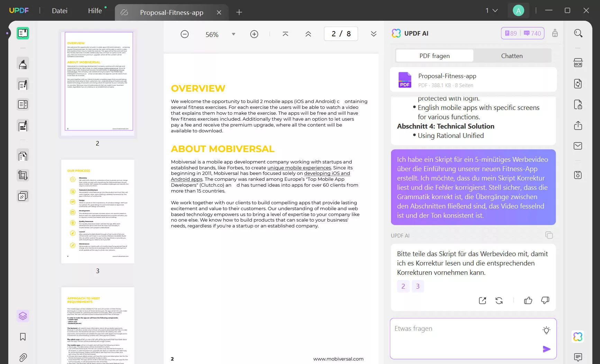Open the form preparation tool icon
Viewport: 600px width, 364px height.
[23, 104]
